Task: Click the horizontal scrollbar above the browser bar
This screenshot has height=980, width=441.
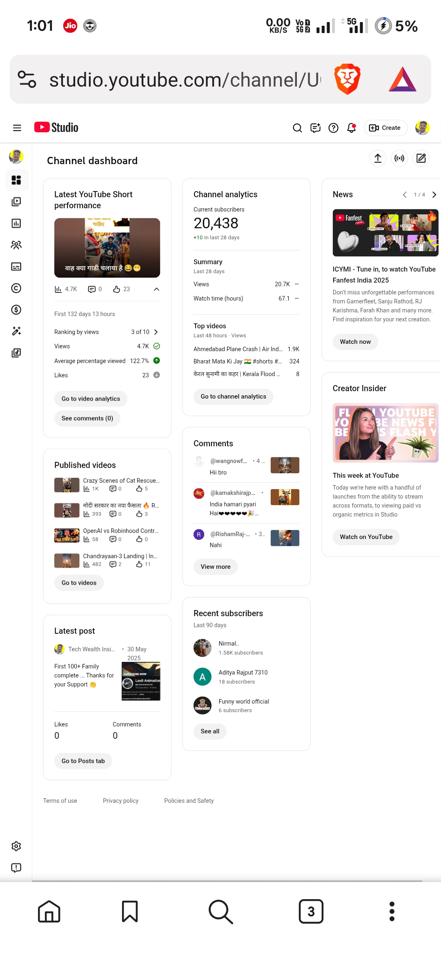Action: click(227, 881)
